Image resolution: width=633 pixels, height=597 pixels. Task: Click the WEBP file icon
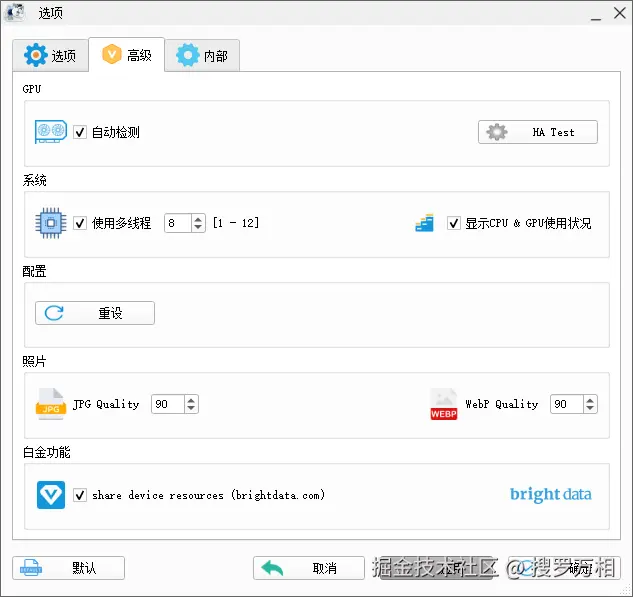pyautogui.click(x=444, y=404)
